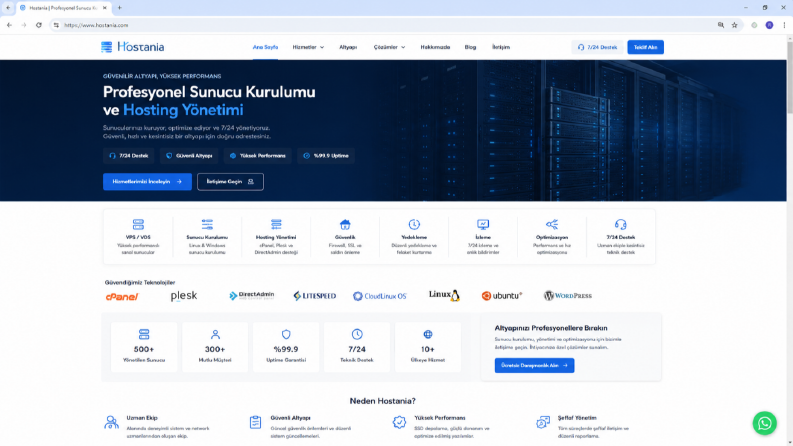
Task: Go back to the previous page
Action: (x=9, y=25)
